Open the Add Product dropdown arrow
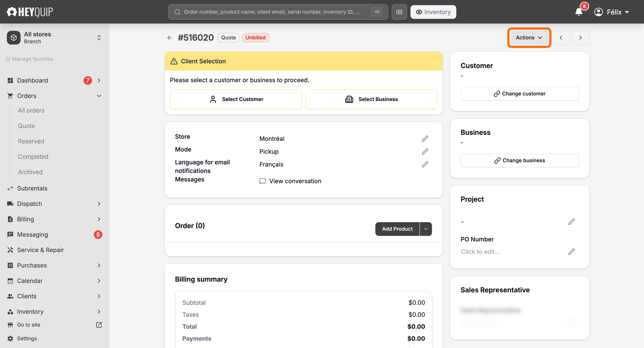 (x=426, y=229)
